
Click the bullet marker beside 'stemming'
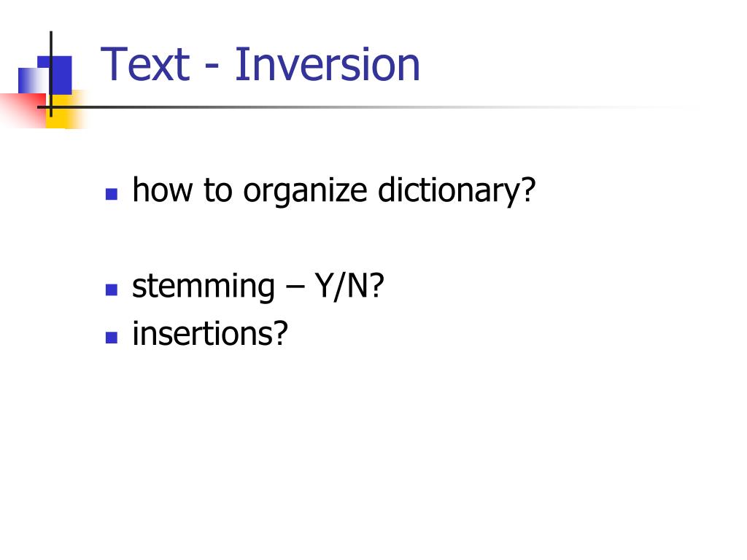[112, 289]
